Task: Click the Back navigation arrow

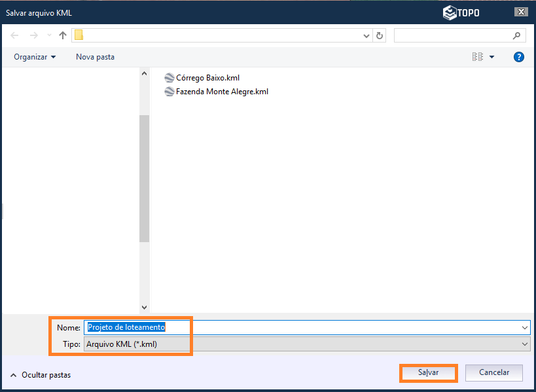Action: pyautogui.click(x=14, y=35)
